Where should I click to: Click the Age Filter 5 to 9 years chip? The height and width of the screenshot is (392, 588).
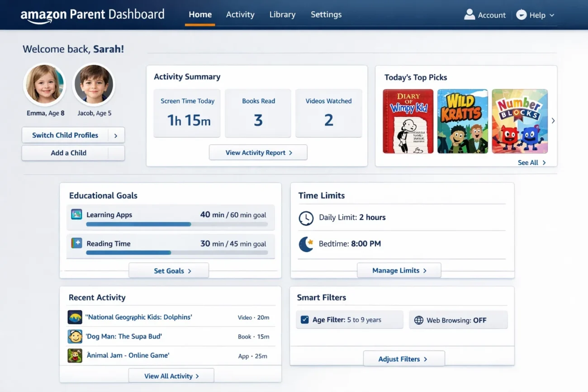[349, 320]
